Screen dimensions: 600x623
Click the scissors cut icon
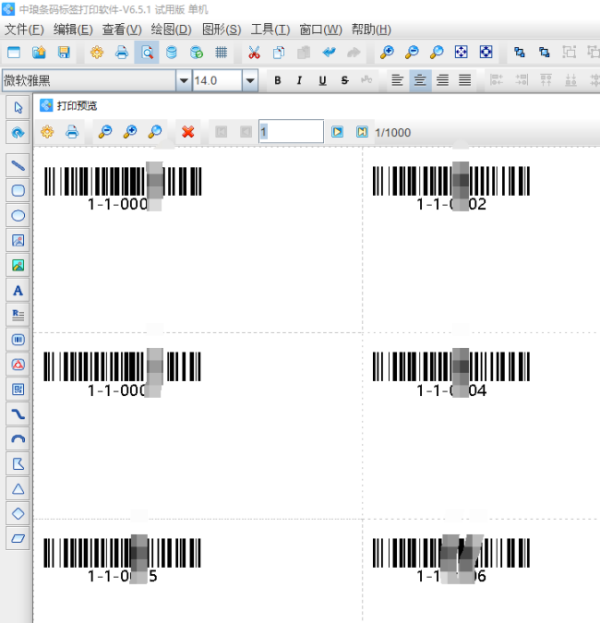(x=254, y=52)
